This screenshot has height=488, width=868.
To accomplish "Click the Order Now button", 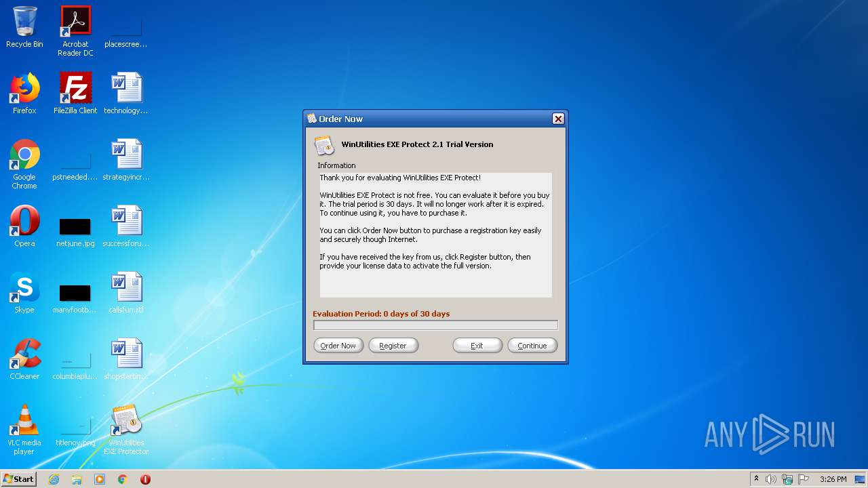I will click(x=338, y=346).
